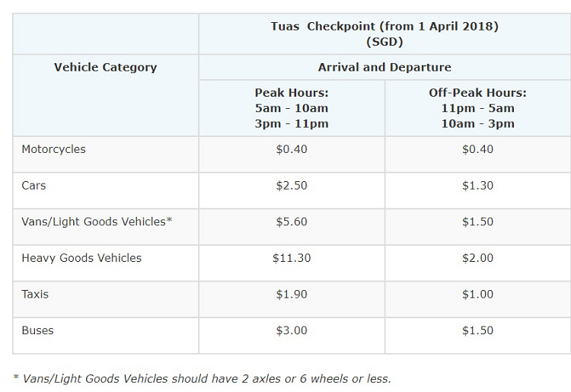Click the $11.30 heavy goods peak price
The width and height of the screenshot is (571, 392).
[292, 258]
